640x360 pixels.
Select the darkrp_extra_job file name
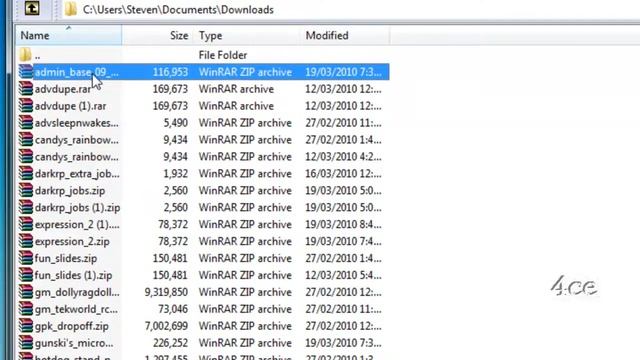pyautogui.click(x=77, y=174)
